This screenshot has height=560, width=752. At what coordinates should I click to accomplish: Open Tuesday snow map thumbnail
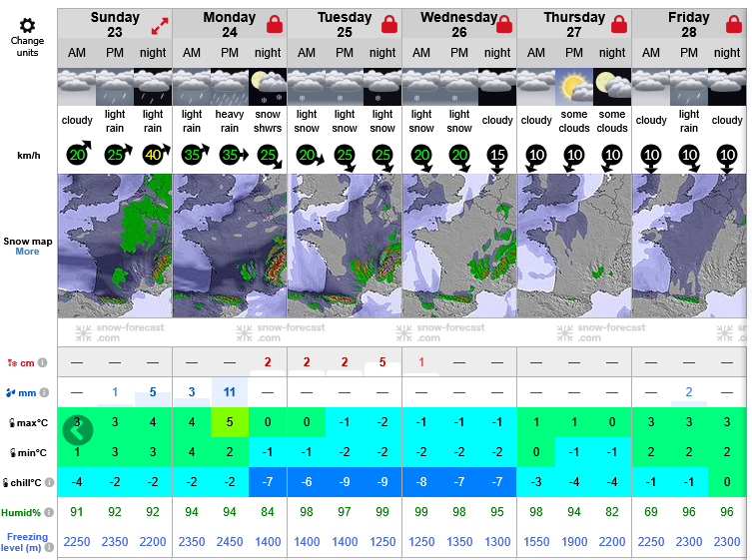[345, 246]
